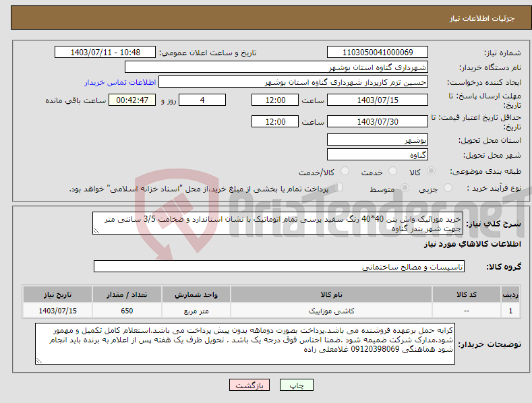The image size is (532, 403).
Task: Click the table need date cell 1403/07/15
Action: (57, 311)
